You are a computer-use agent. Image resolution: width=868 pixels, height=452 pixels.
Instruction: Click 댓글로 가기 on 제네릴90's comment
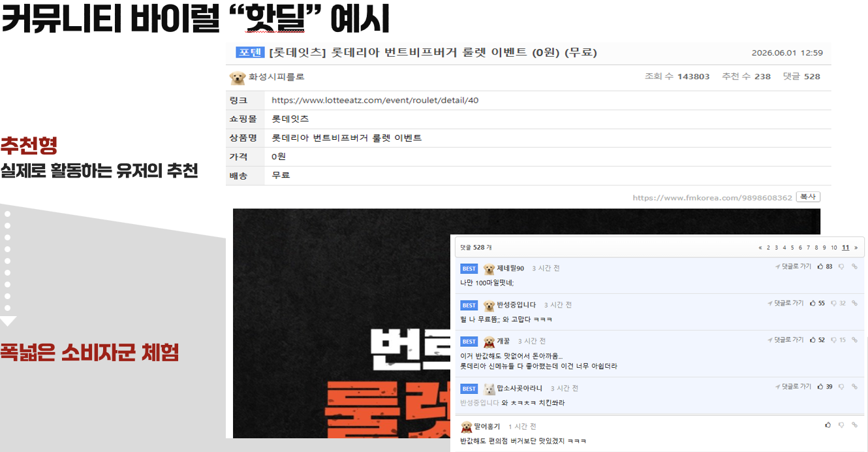[793, 266]
